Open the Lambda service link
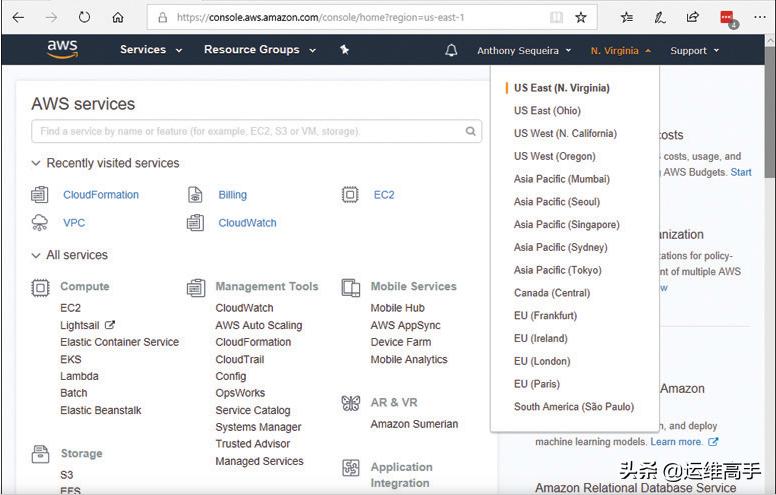This screenshot has width=776, height=495. [79, 376]
